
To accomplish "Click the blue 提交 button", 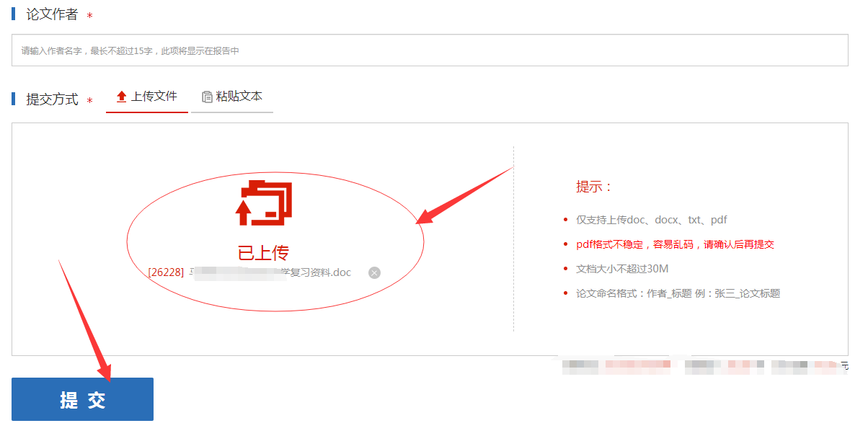I will coord(82,399).
